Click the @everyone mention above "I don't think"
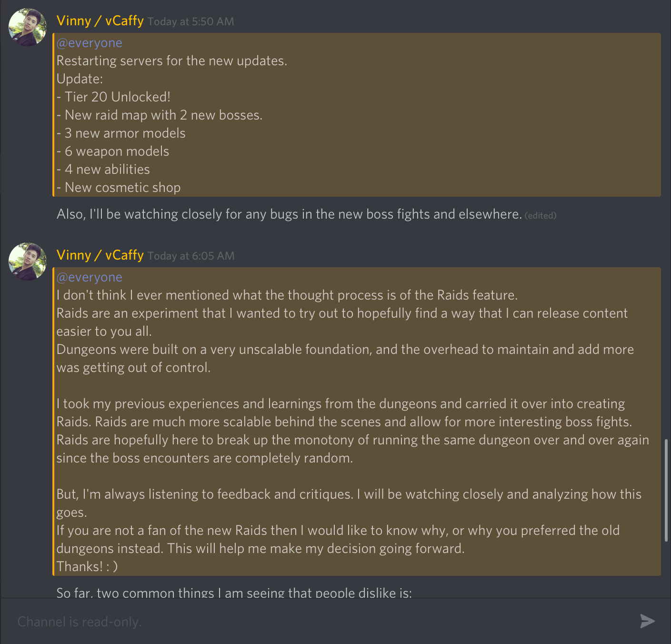 [x=90, y=277]
